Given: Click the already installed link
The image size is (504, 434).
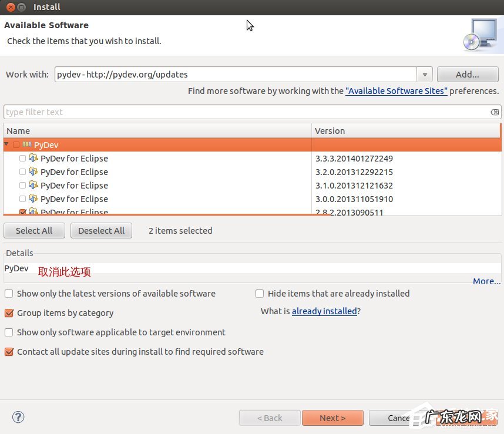Looking at the screenshot, I should point(324,311).
